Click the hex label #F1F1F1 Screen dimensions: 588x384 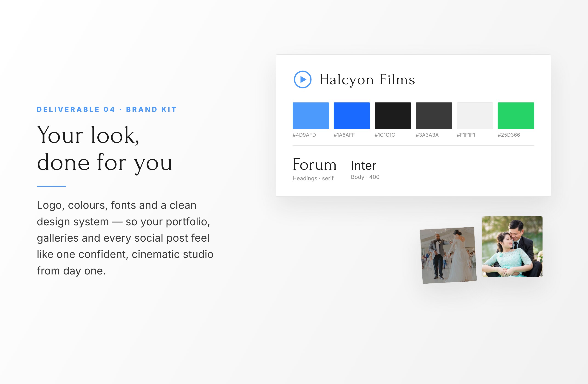click(466, 135)
